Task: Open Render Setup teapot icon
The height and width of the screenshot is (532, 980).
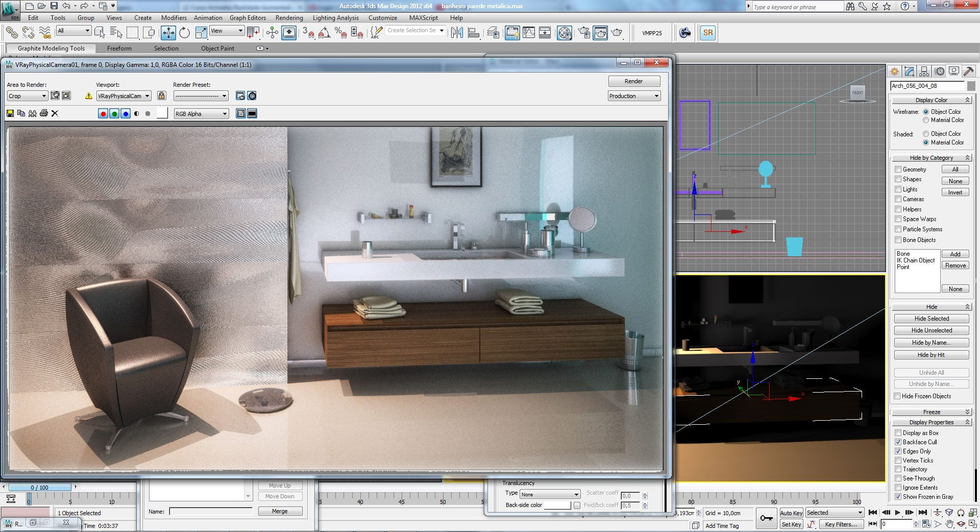Action: click(584, 33)
